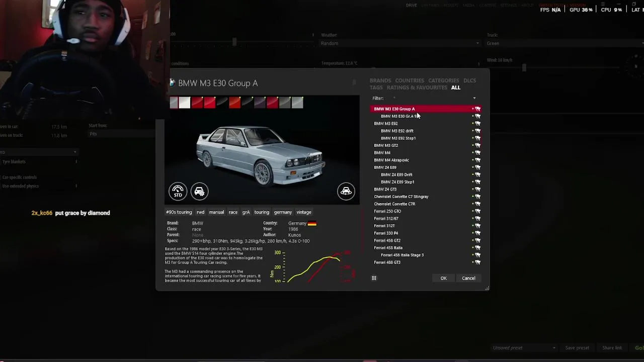The width and height of the screenshot is (644, 362).
Task: Select Ferrari 312/67 row
Action: (426, 218)
